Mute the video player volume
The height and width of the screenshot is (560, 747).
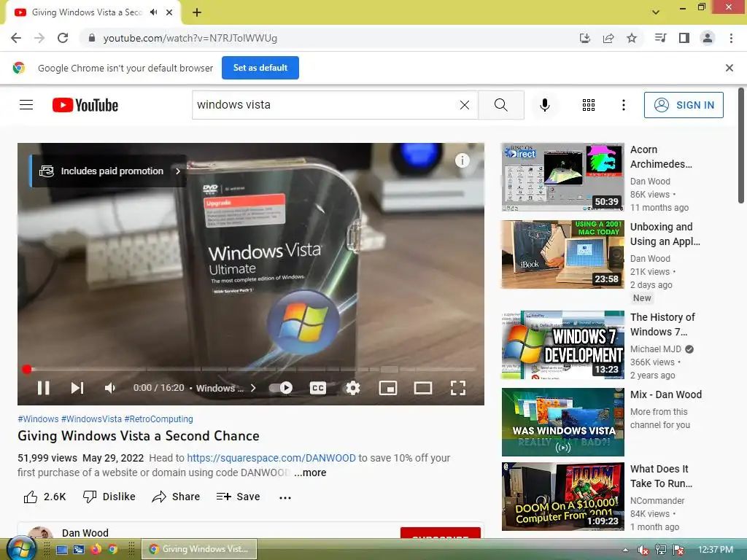[110, 388]
